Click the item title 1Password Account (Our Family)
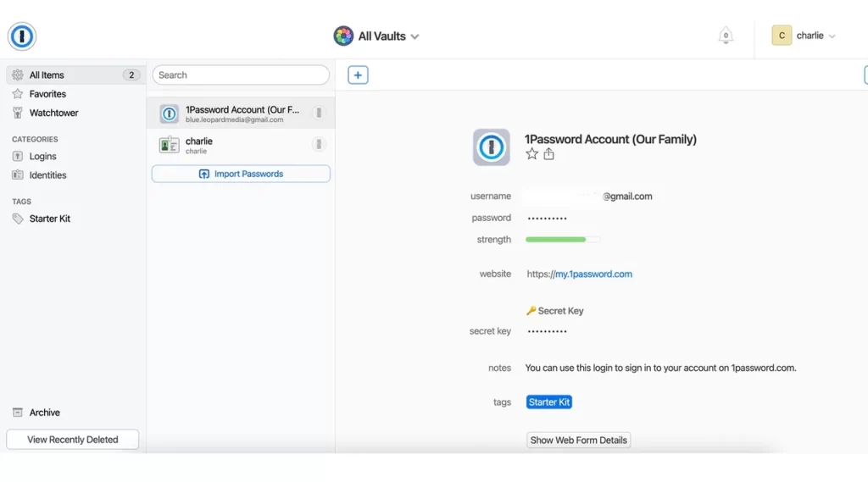Viewport: 868px width, 482px height. click(x=610, y=139)
